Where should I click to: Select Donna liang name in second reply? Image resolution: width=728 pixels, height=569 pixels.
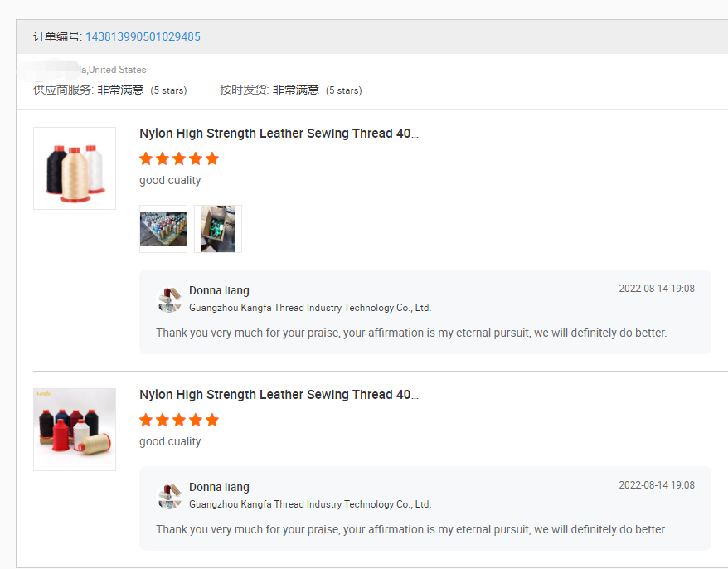pos(219,487)
